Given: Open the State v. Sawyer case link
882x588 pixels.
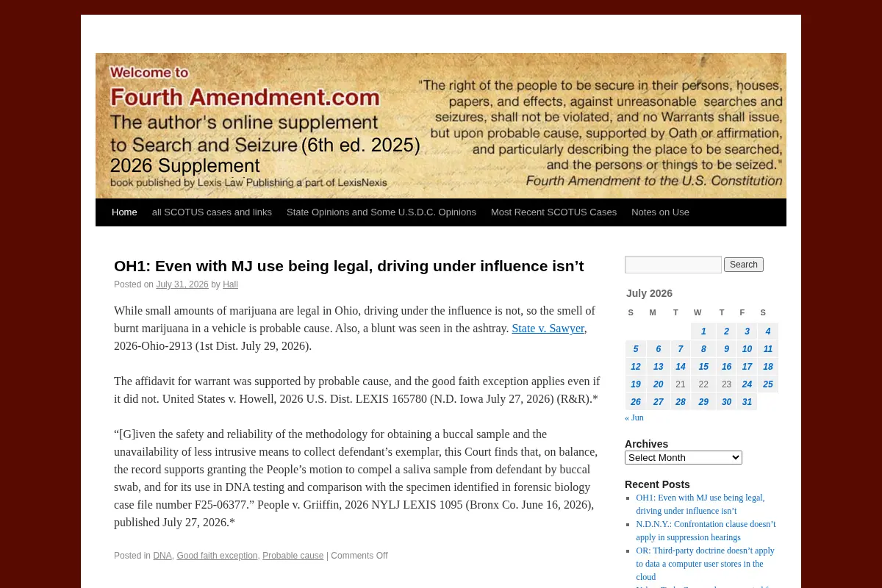Looking at the screenshot, I should coord(548,329).
